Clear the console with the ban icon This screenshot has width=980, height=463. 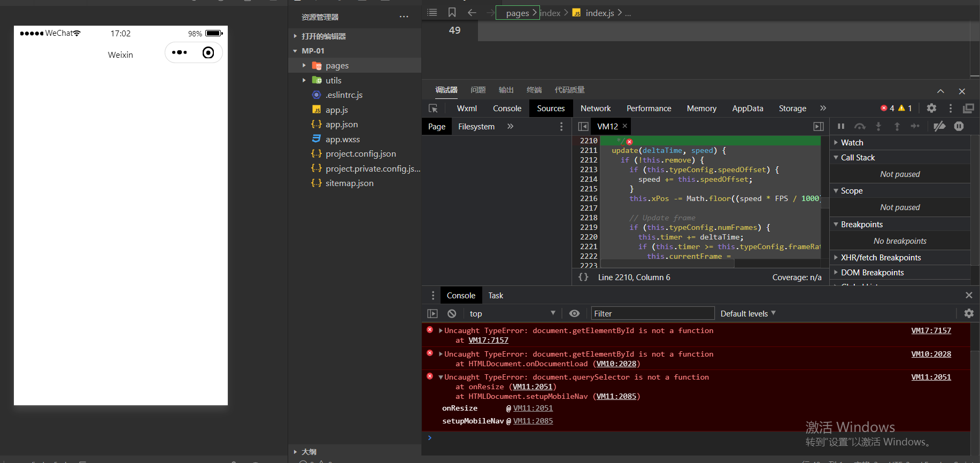452,314
